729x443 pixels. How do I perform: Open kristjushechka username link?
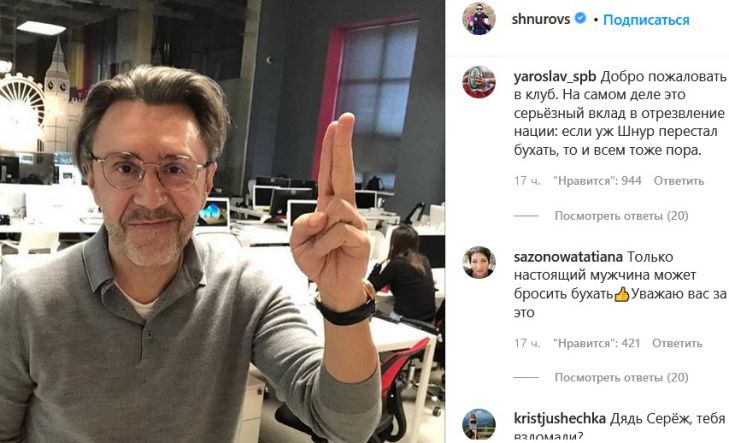[560, 418]
